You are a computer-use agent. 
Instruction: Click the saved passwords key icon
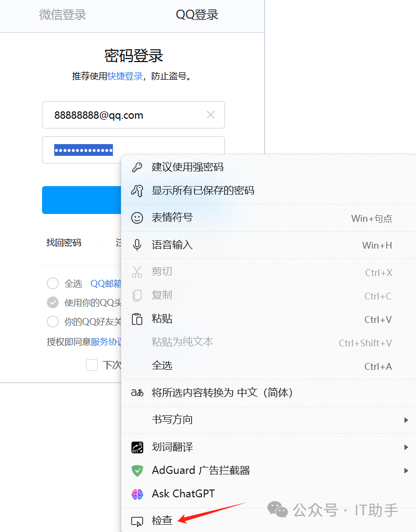coord(137,191)
